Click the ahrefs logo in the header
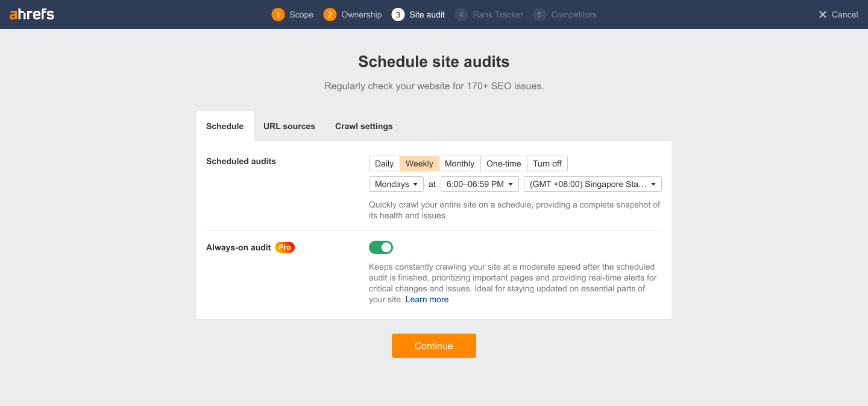Image resolution: width=868 pixels, height=406 pixels. (x=31, y=14)
